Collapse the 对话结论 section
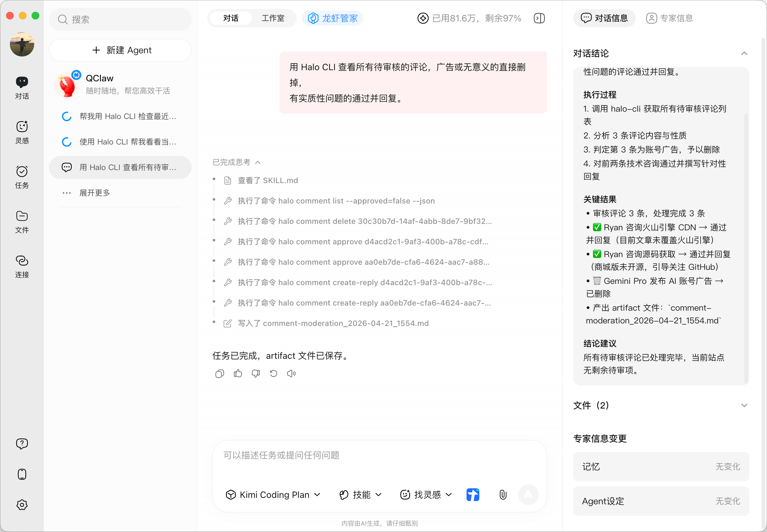The height and width of the screenshot is (532, 767). [744, 53]
